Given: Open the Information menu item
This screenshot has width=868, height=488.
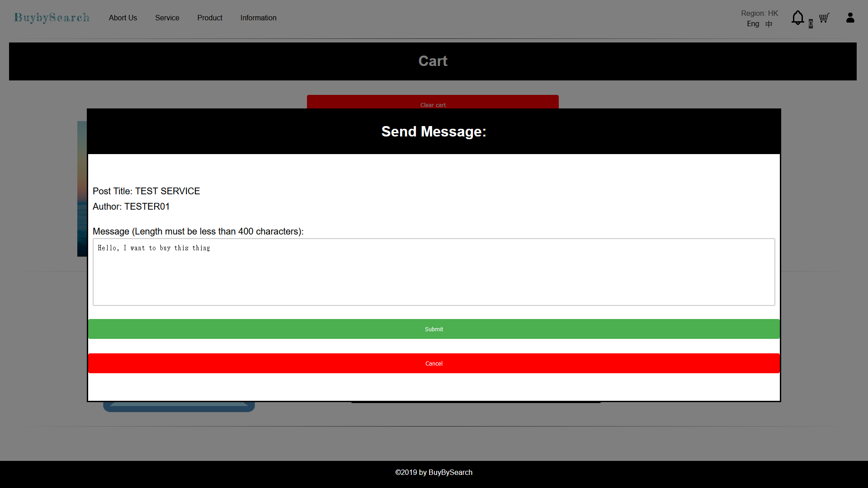Looking at the screenshot, I should pos(258,18).
